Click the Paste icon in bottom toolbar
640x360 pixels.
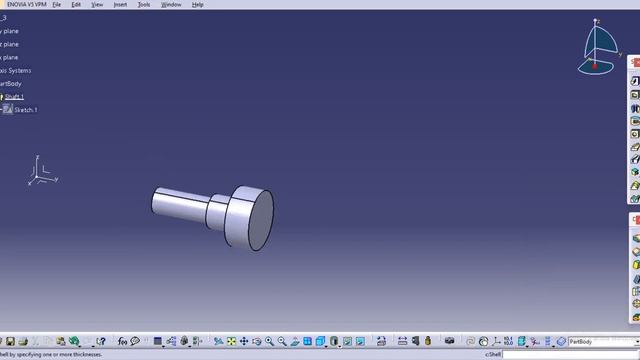coord(61,341)
